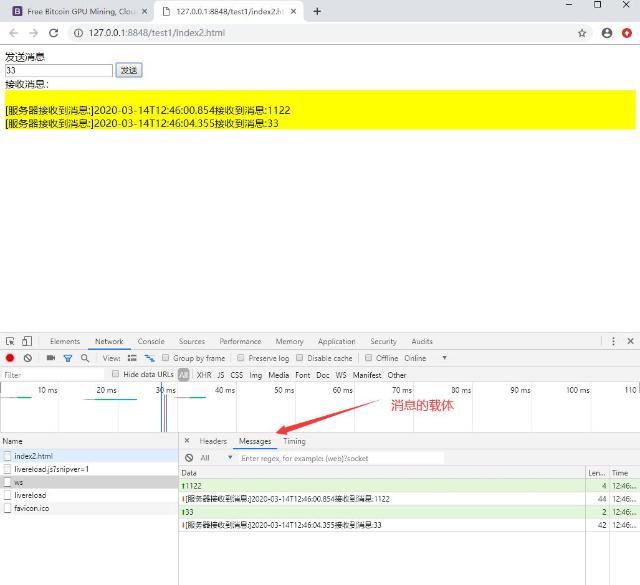Open DevTools more options menu

click(613, 341)
